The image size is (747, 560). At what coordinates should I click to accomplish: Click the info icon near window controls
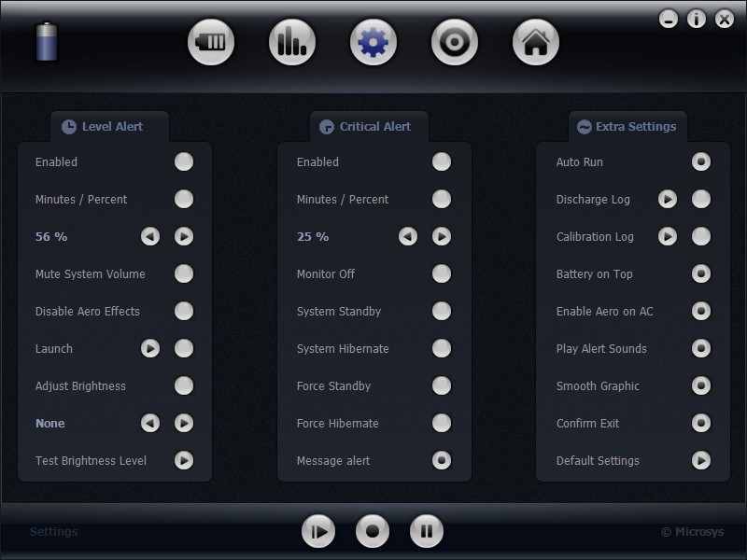click(696, 19)
